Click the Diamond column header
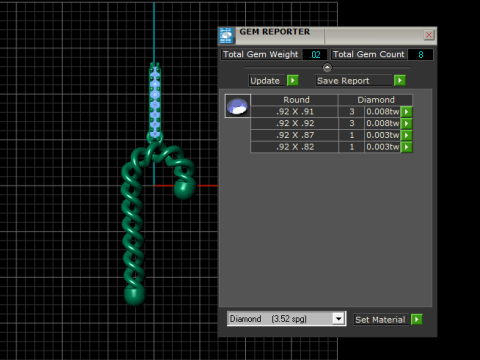480x360 pixels. [376, 100]
